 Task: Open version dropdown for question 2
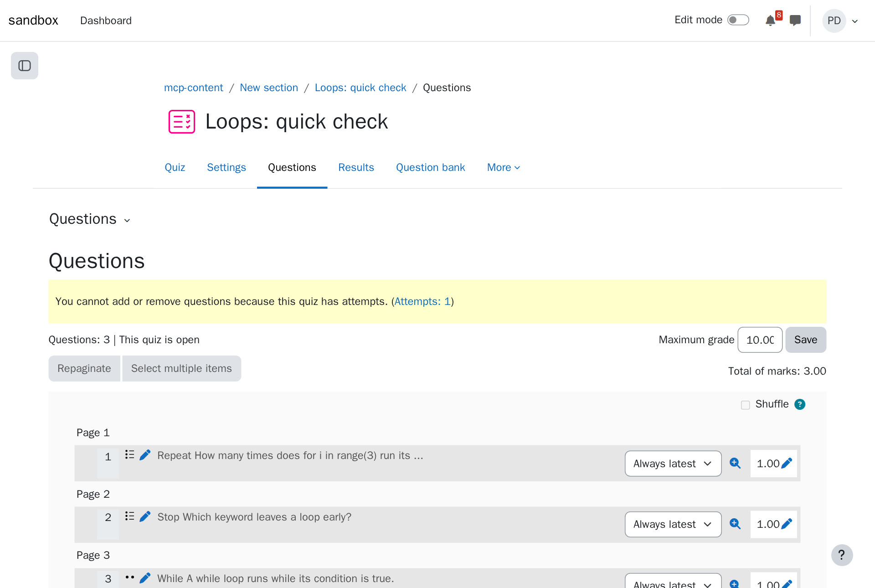[x=673, y=524]
